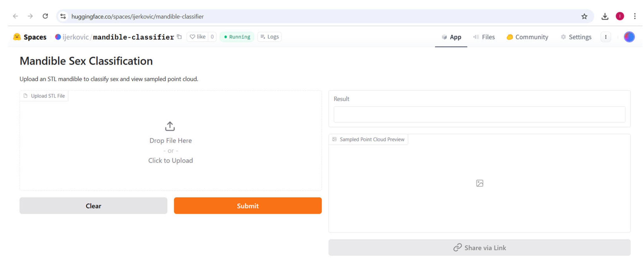Viewport: 644px width, 270px height.
Task: Open the Hugging Face user avatar menu
Action: (x=629, y=37)
